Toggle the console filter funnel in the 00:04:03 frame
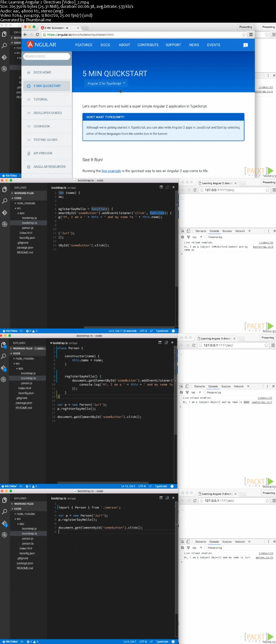The height and width of the screenshot is (644, 276). (187, 392)
